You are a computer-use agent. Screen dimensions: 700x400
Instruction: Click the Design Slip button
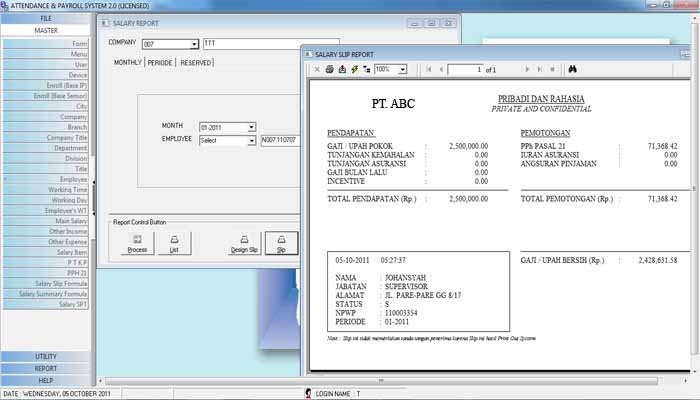pos(244,244)
